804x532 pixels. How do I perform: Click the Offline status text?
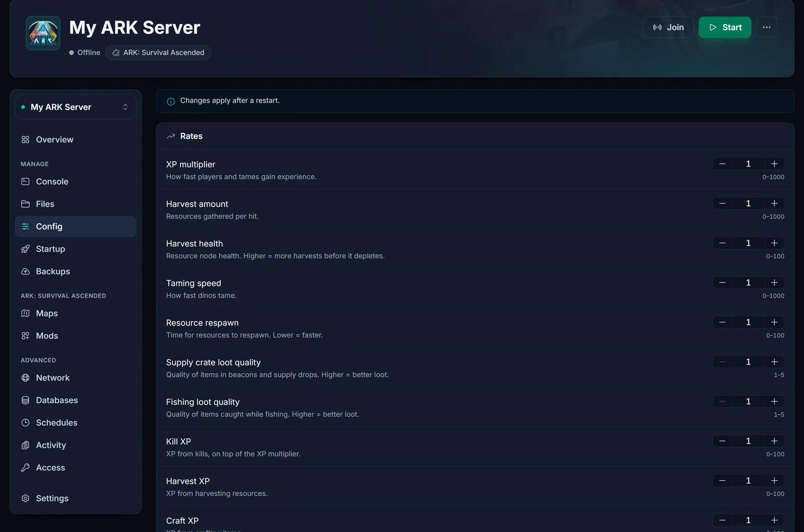tap(89, 53)
